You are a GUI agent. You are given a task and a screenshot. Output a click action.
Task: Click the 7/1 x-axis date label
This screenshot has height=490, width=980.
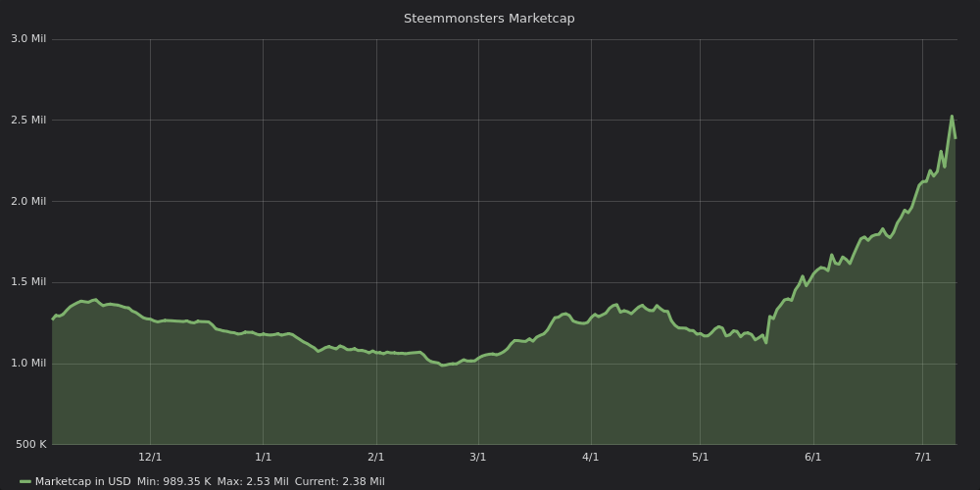point(922,458)
